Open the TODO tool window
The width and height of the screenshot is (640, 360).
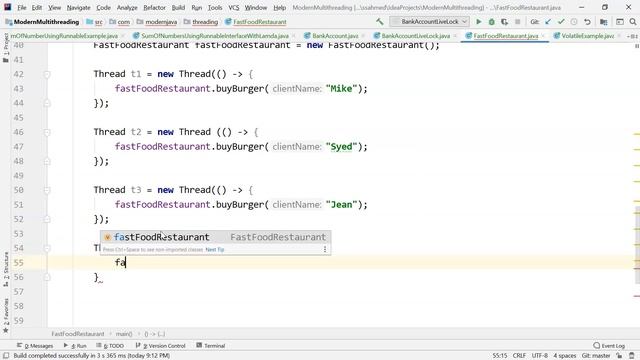110,346
